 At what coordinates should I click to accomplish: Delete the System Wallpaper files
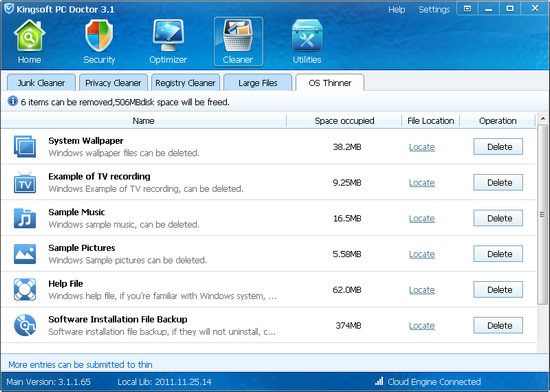click(x=498, y=147)
